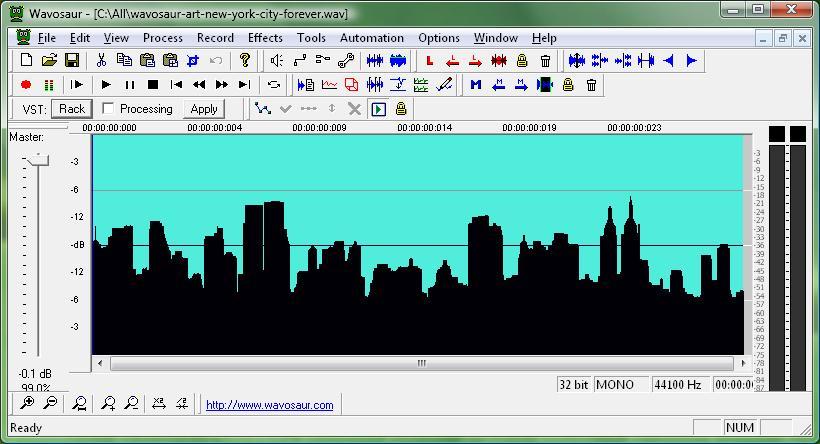Viewport: 820px width, 444px height.
Task: Jump to the end with skip-forward button
Action: (x=244, y=85)
